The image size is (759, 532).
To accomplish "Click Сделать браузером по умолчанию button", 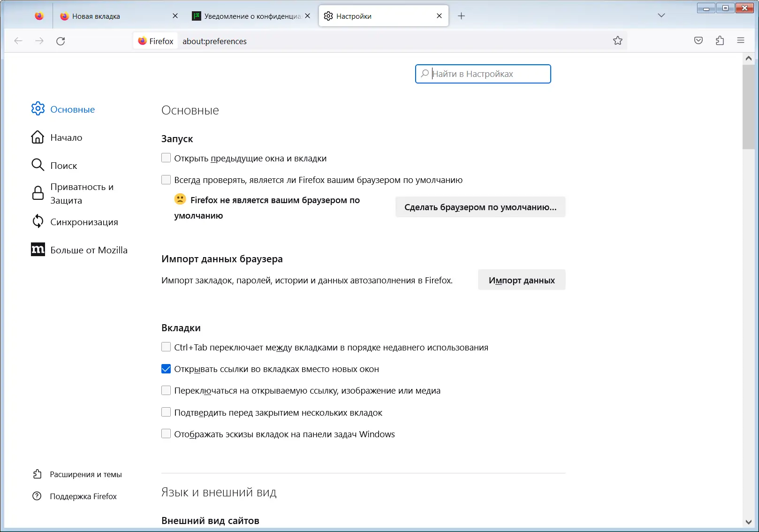I will click(x=480, y=207).
